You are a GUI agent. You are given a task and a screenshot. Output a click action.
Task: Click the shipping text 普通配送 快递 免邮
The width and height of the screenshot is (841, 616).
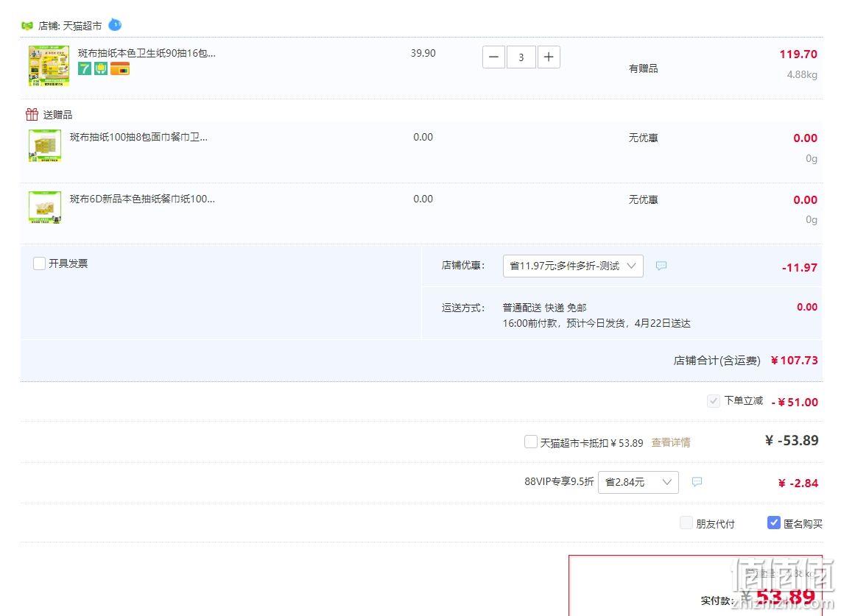544,308
